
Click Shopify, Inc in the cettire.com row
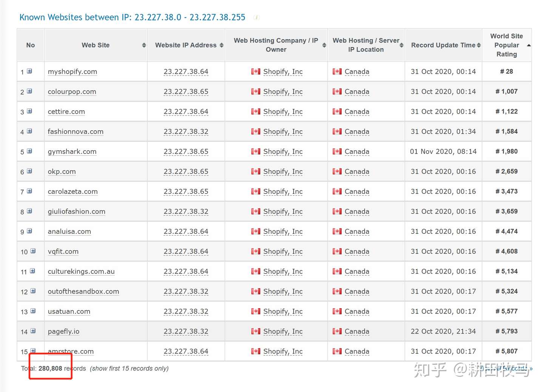pos(283,112)
